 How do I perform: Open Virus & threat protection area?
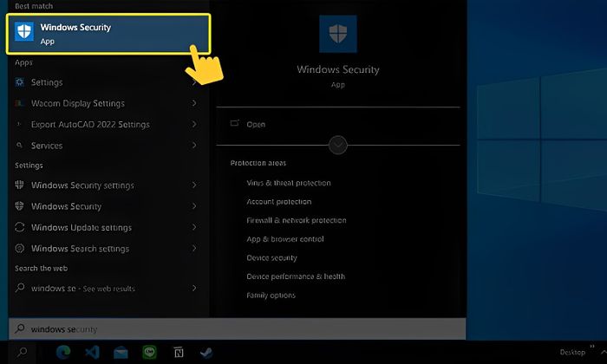289,183
